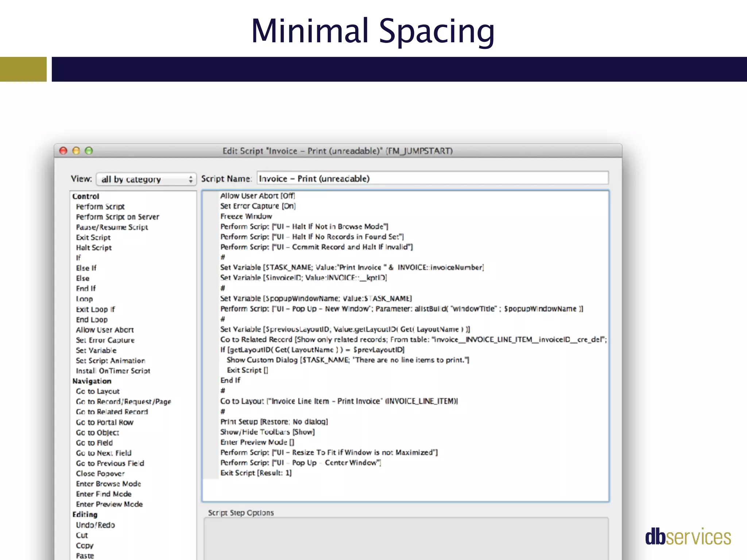747x560 pixels.
Task: Select 'Go to Related Record' step
Action: coord(112,412)
